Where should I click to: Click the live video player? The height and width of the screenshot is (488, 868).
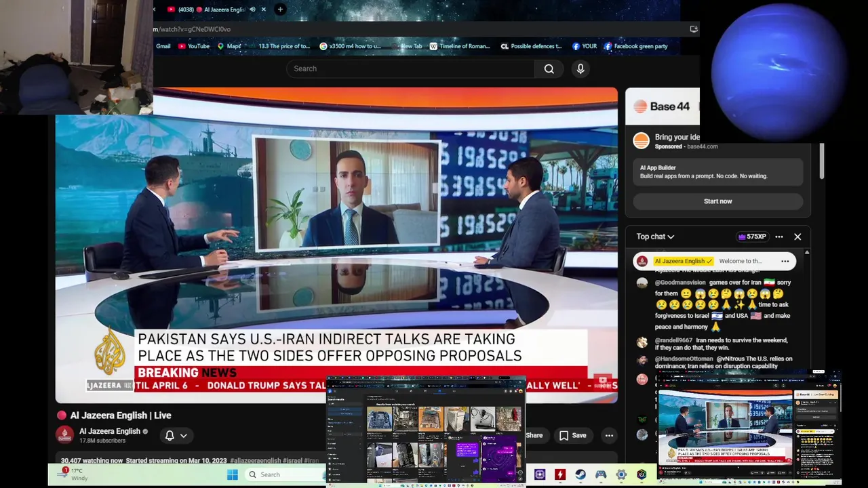pyautogui.click(x=336, y=245)
